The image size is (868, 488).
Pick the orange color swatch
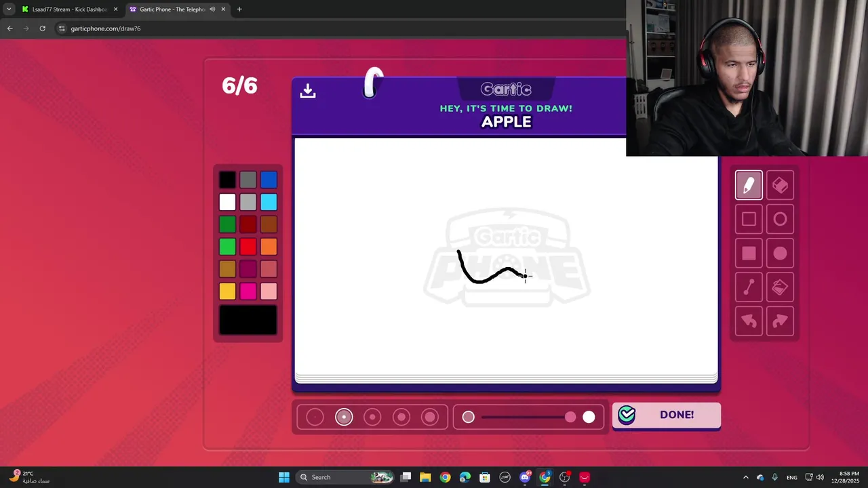pos(269,247)
